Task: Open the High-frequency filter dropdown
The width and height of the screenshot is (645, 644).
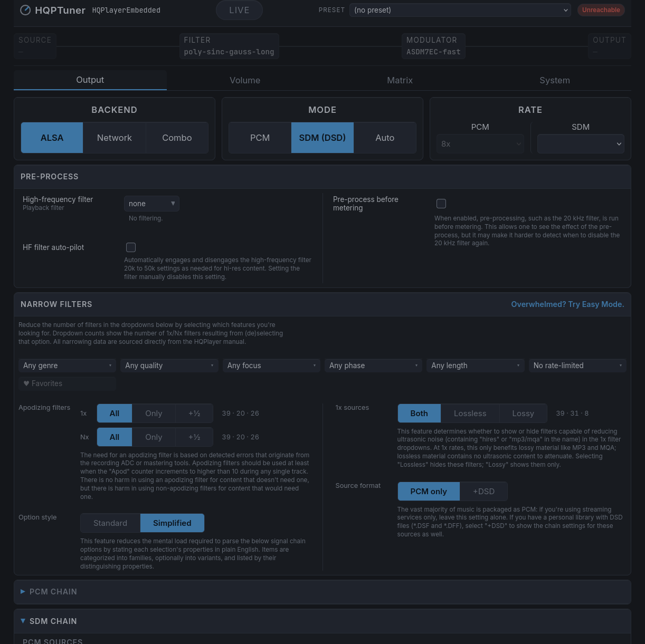Action: [151, 204]
